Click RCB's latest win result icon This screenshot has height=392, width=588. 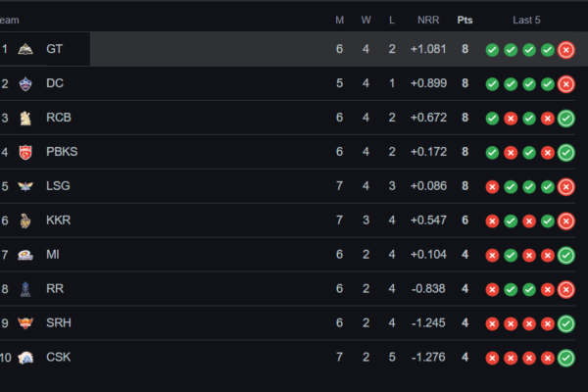(565, 119)
